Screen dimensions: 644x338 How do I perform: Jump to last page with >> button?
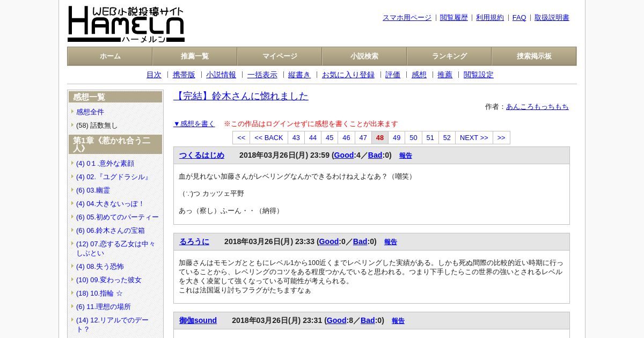pyautogui.click(x=501, y=138)
